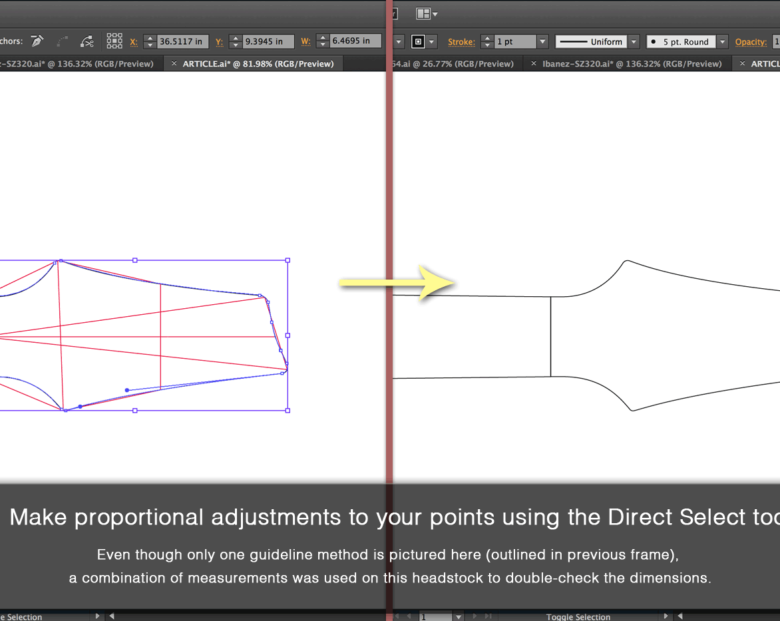Click the cut path at anchor points icon
This screenshot has height=621, width=780.
click(x=88, y=41)
